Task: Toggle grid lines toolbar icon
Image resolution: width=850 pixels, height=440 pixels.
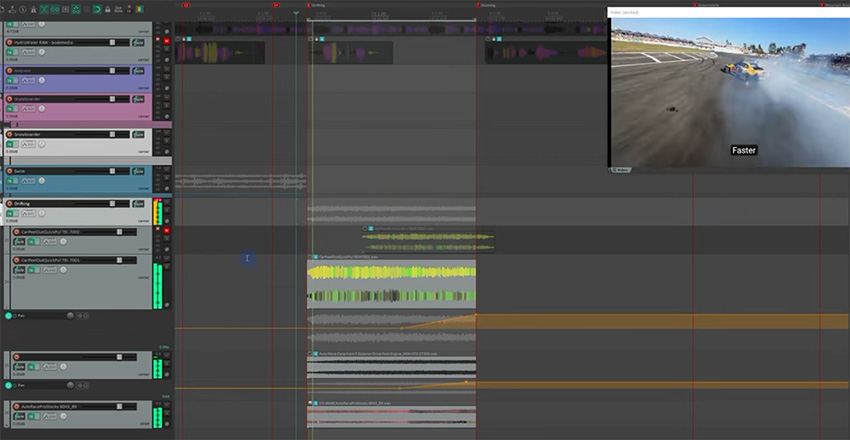Action: [x=86, y=9]
